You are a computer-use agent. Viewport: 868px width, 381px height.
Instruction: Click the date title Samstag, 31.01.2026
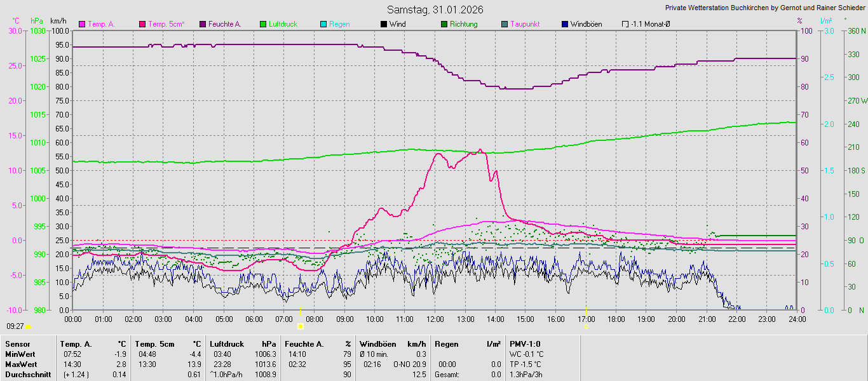pyautogui.click(x=435, y=10)
